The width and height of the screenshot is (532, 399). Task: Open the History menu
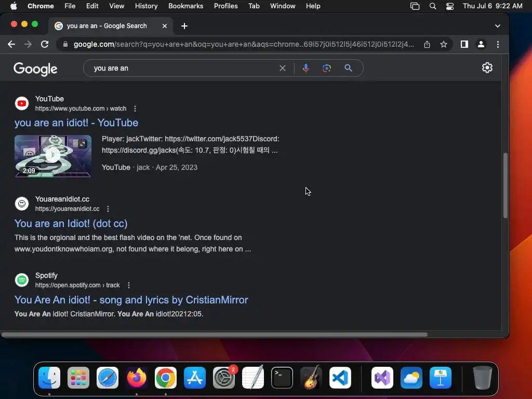pyautogui.click(x=146, y=6)
